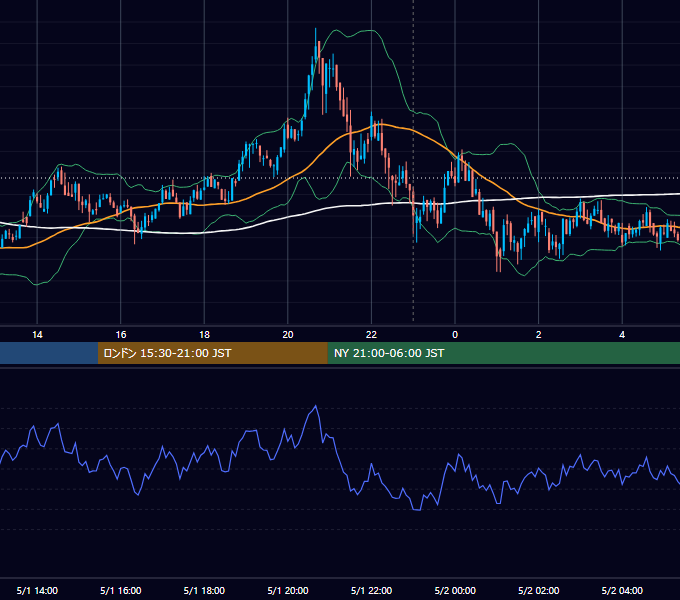Click the NY 21:00-06:00 JST session bar
Screen dimensions: 680x600
pyautogui.click(x=503, y=353)
